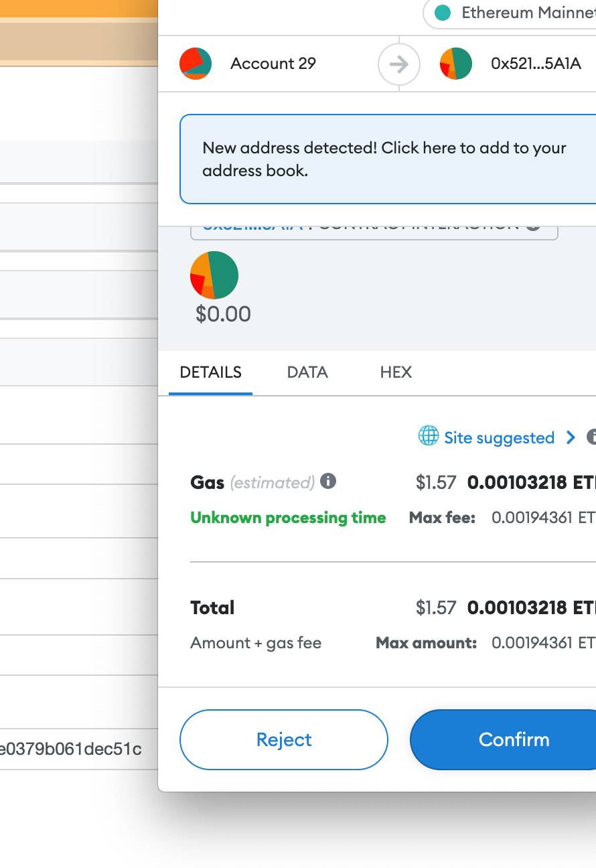Image resolution: width=596 pixels, height=868 pixels.
Task: Click the info icon right of Site suggested
Action: point(591,437)
